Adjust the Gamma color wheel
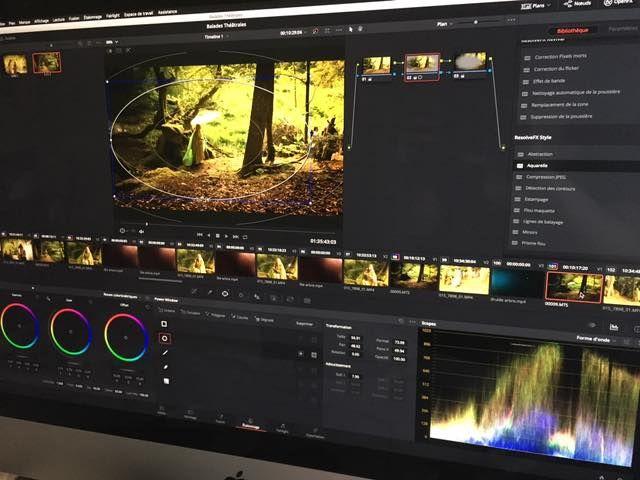The width and height of the screenshot is (640, 480). click(19, 325)
